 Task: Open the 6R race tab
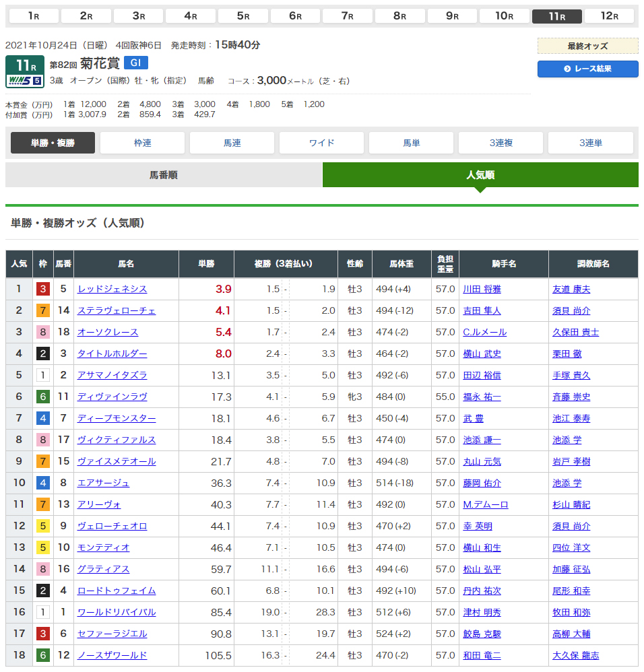click(295, 16)
